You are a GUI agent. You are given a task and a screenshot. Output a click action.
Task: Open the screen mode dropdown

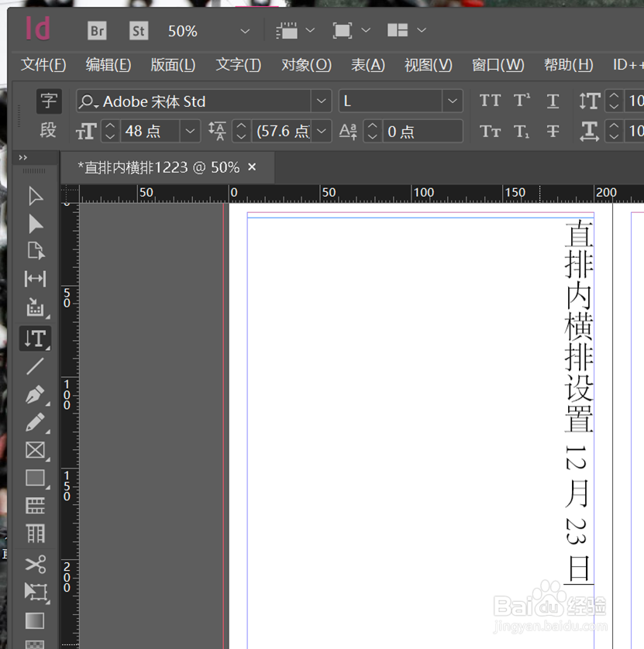click(x=366, y=30)
